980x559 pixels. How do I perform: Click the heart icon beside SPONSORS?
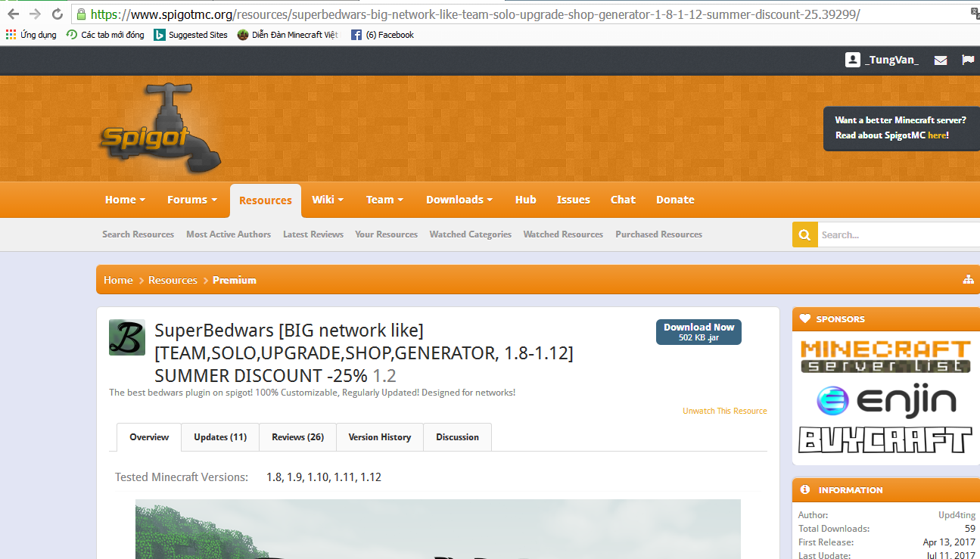[804, 319]
